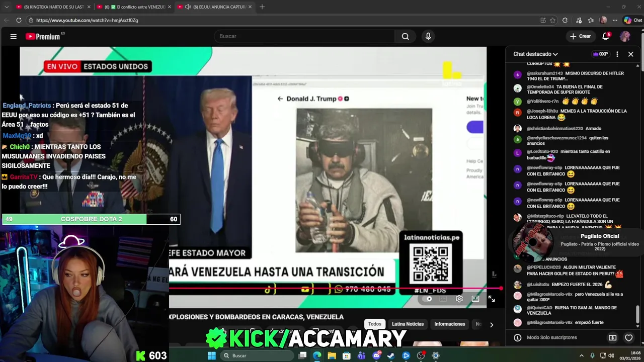Show hidden system tray icons chevron
This screenshot has width=644, height=362.
(x=581, y=355)
